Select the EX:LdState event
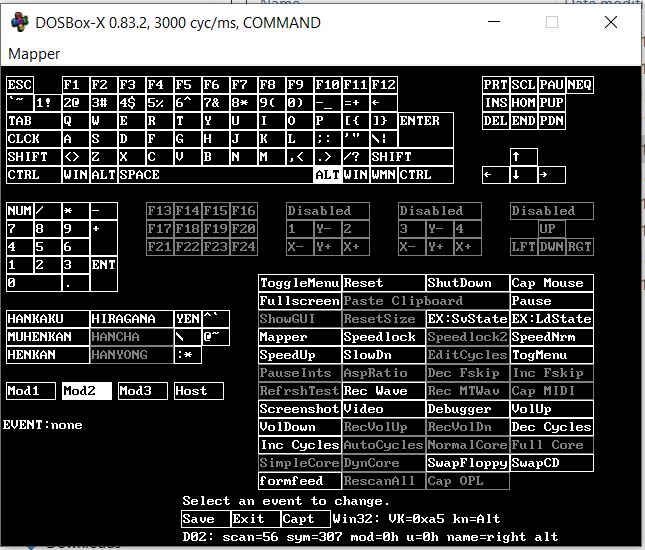The image size is (645, 550). pyautogui.click(x=552, y=319)
